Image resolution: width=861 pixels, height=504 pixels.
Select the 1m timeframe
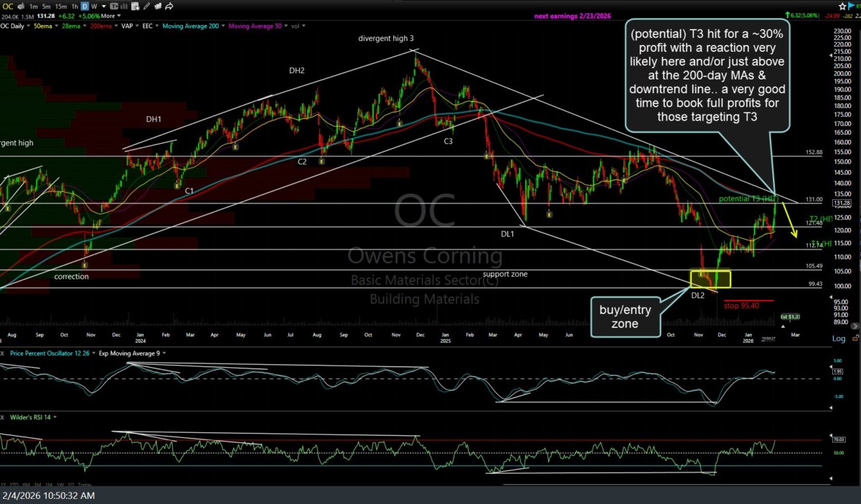[x=34, y=6]
